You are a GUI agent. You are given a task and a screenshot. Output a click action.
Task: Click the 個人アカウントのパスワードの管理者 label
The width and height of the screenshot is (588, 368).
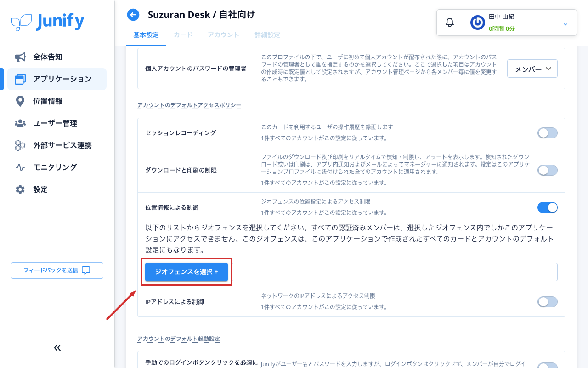click(196, 69)
